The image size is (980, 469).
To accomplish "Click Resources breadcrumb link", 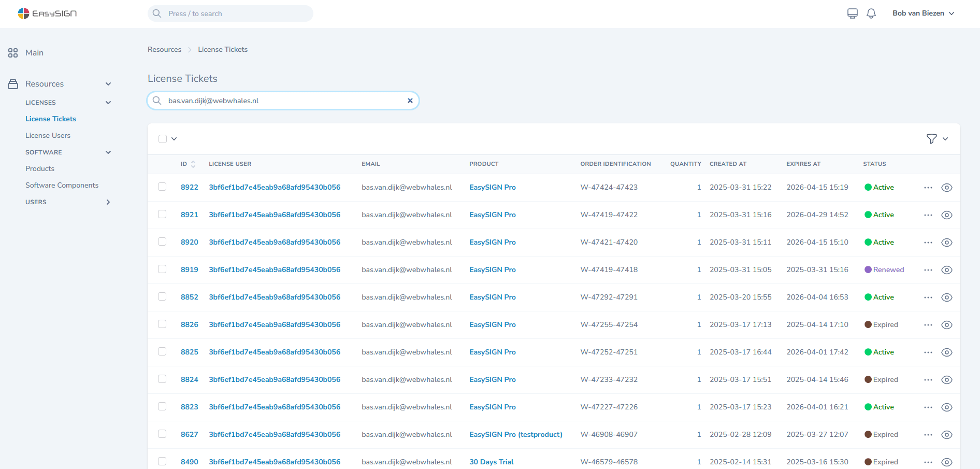I will point(164,49).
